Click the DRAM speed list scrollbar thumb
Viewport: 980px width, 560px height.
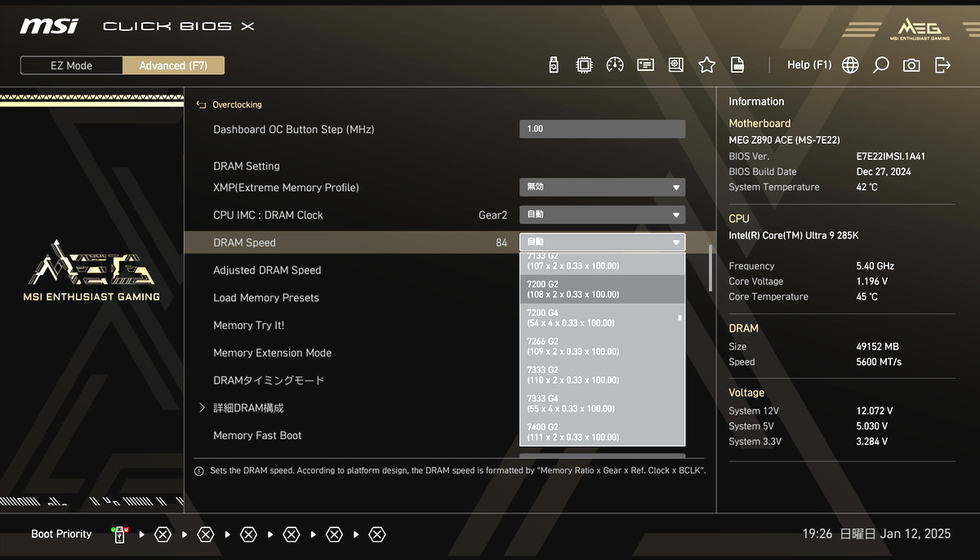[679, 318]
